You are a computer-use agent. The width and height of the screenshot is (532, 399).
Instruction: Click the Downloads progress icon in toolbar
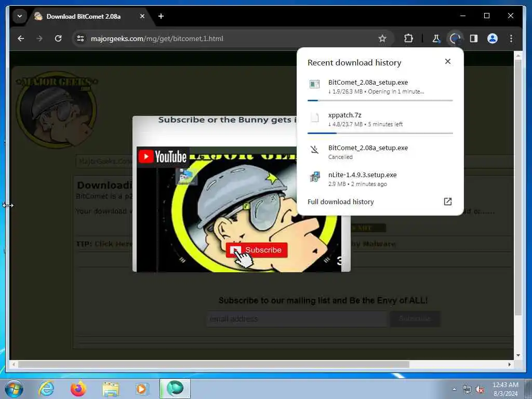pyautogui.click(x=455, y=38)
